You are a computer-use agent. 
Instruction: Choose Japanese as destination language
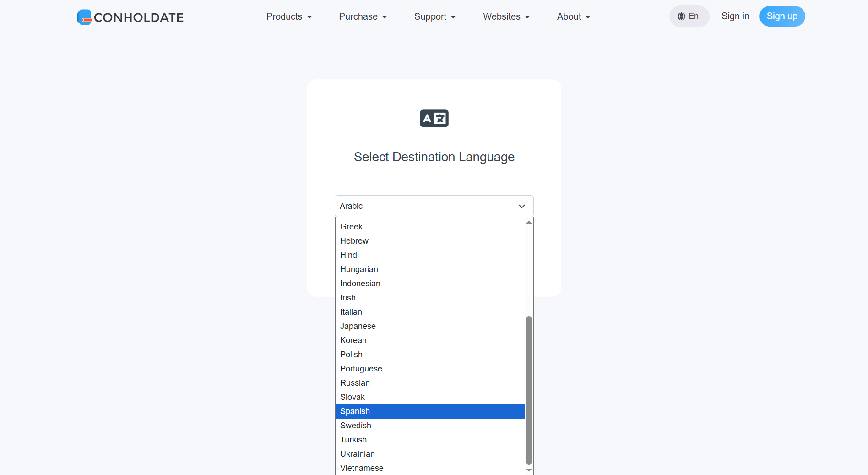430,326
